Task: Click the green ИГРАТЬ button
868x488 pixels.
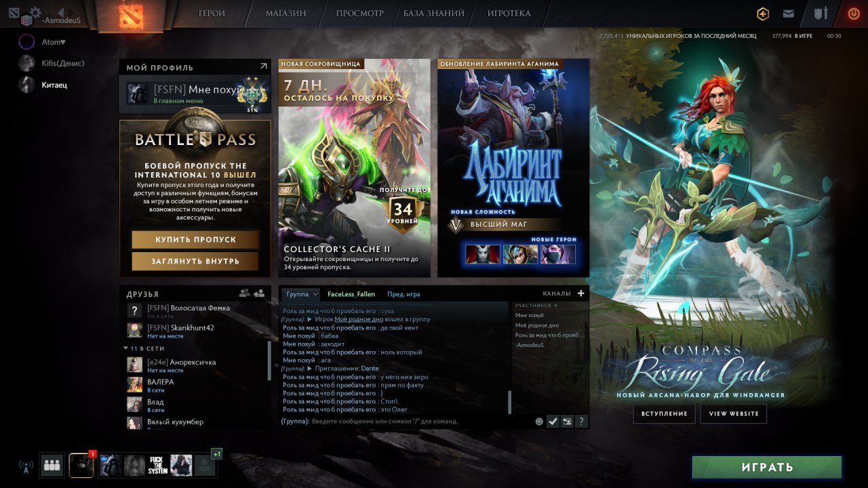Action: coord(767,467)
